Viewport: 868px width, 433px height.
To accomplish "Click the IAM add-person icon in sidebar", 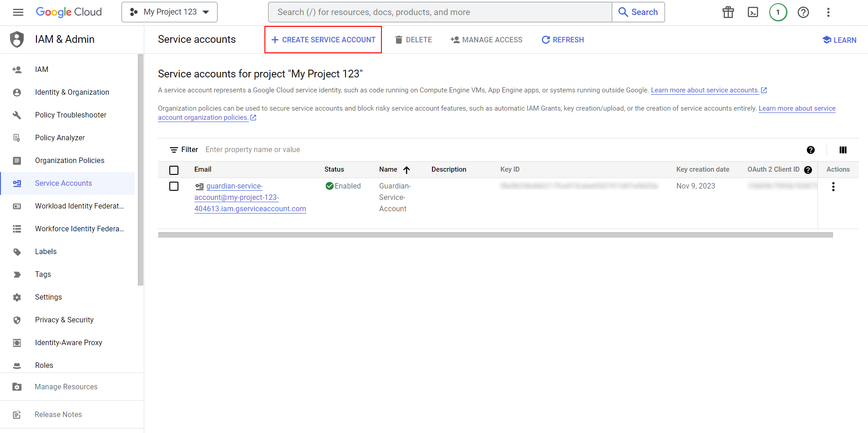I will (x=17, y=70).
